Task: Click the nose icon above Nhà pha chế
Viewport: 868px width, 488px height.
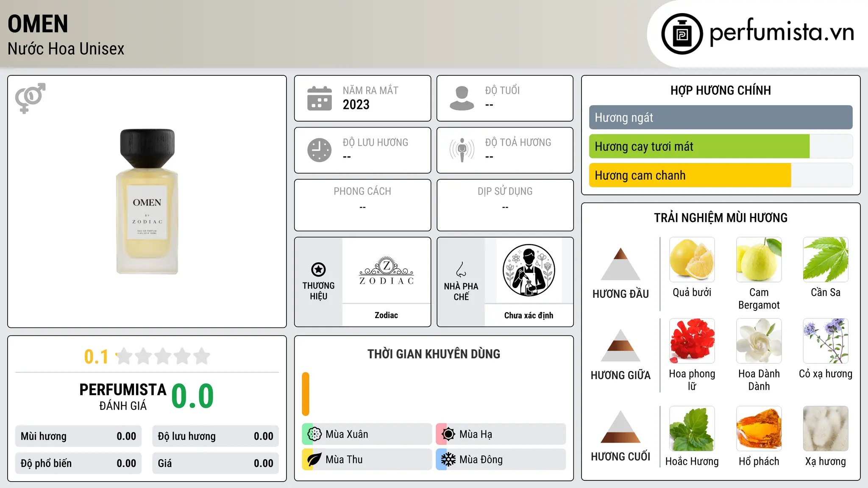Action: tap(461, 269)
